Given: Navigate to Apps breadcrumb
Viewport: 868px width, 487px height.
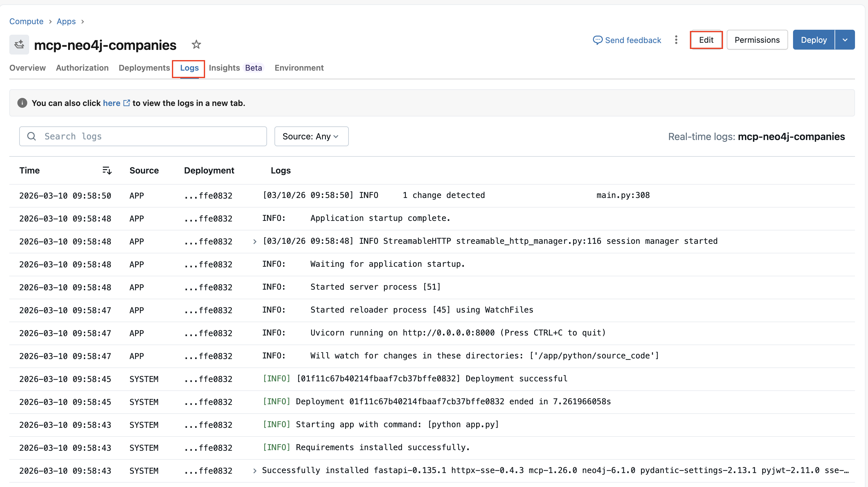Looking at the screenshot, I should (66, 22).
